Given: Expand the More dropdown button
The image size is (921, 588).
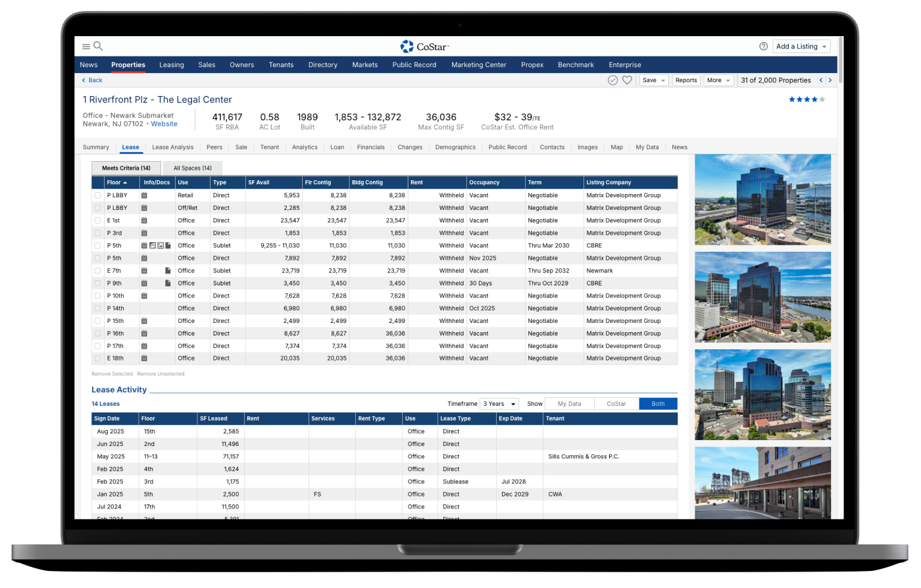Looking at the screenshot, I should pos(718,80).
